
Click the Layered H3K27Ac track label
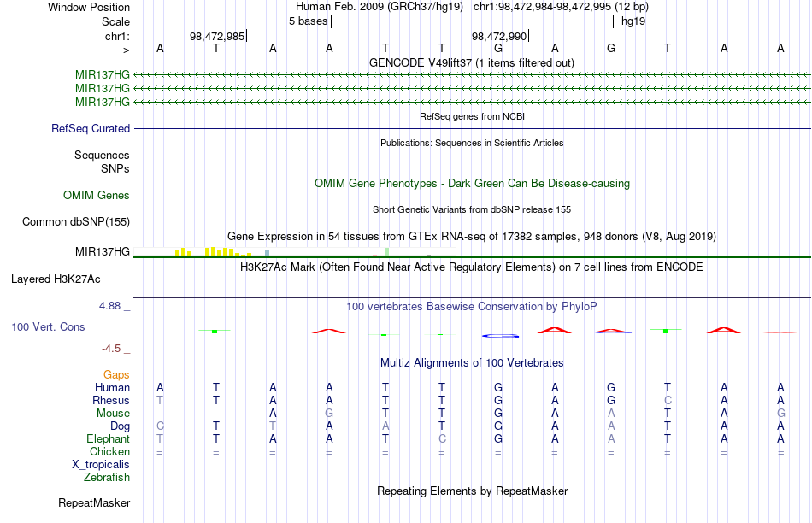(x=56, y=279)
